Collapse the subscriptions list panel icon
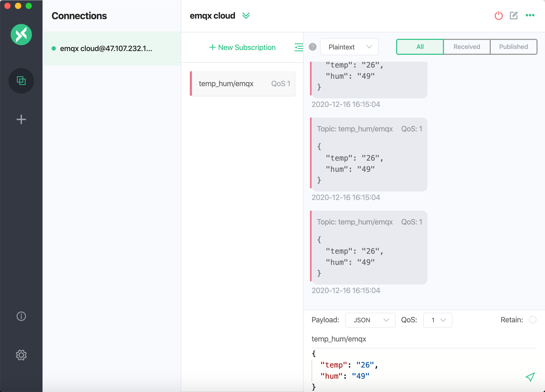The image size is (545, 392). pyautogui.click(x=299, y=47)
